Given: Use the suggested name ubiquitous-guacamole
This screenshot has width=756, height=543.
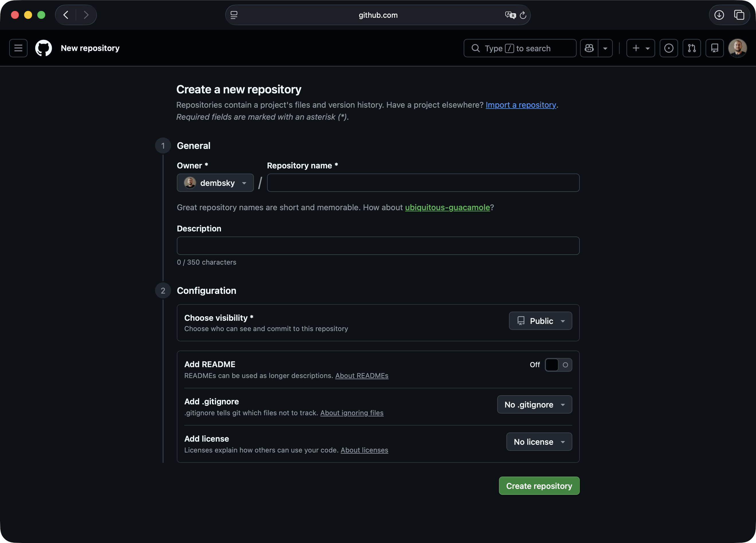Looking at the screenshot, I should [x=447, y=207].
